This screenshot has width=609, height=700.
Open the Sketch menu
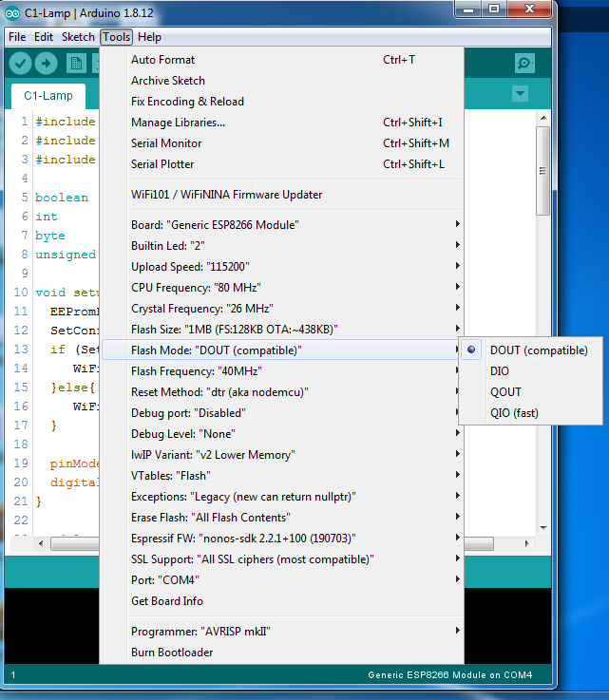[78, 37]
